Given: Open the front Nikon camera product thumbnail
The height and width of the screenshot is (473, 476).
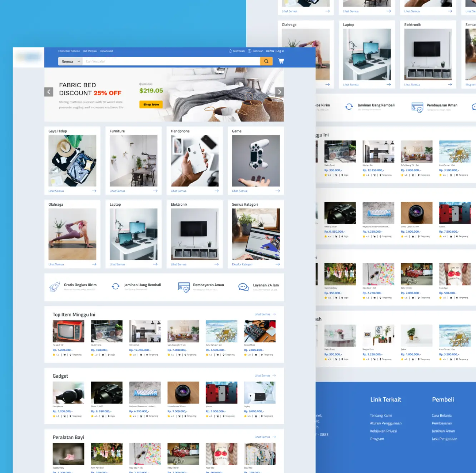Looking at the screenshot, I should pyautogui.click(x=106, y=393).
